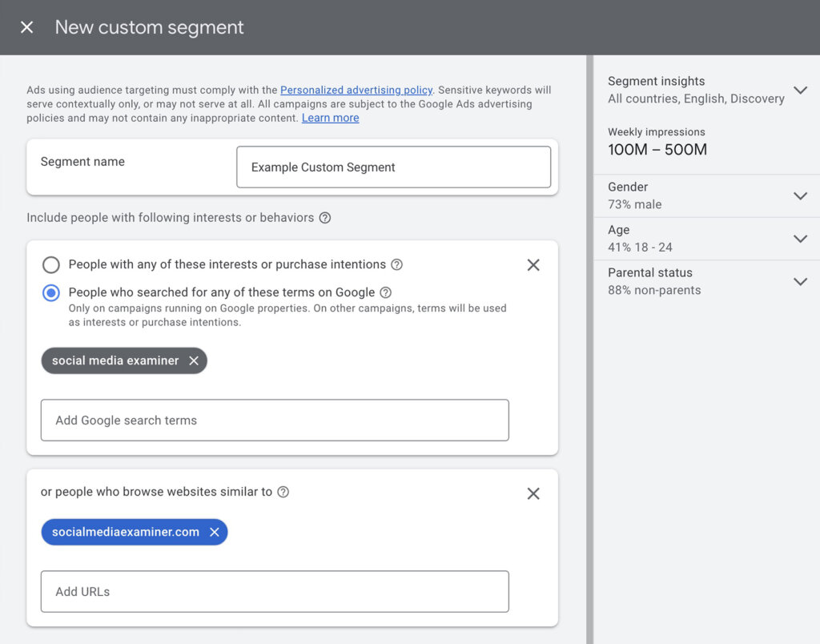Remove the socialmediaexaminer.com URL chip

tap(215, 532)
